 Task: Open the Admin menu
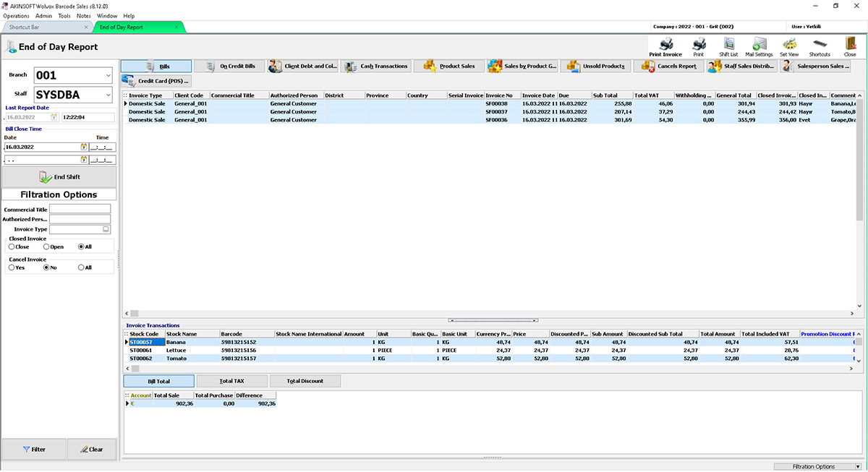(43, 15)
